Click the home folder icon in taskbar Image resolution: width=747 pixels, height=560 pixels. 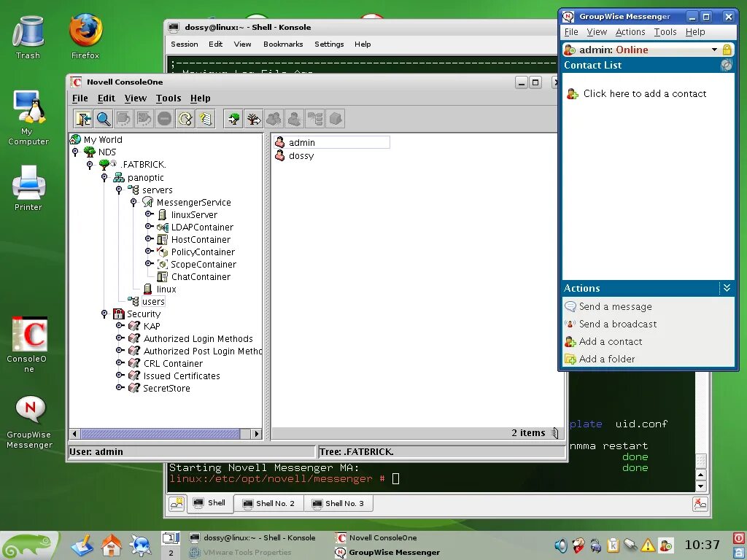pyautogui.click(x=112, y=545)
